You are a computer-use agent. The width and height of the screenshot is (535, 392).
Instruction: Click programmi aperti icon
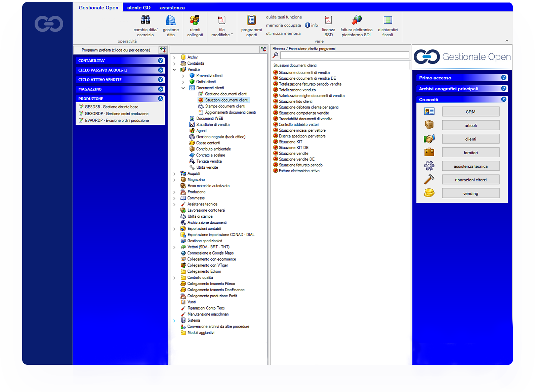coord(251,20)
